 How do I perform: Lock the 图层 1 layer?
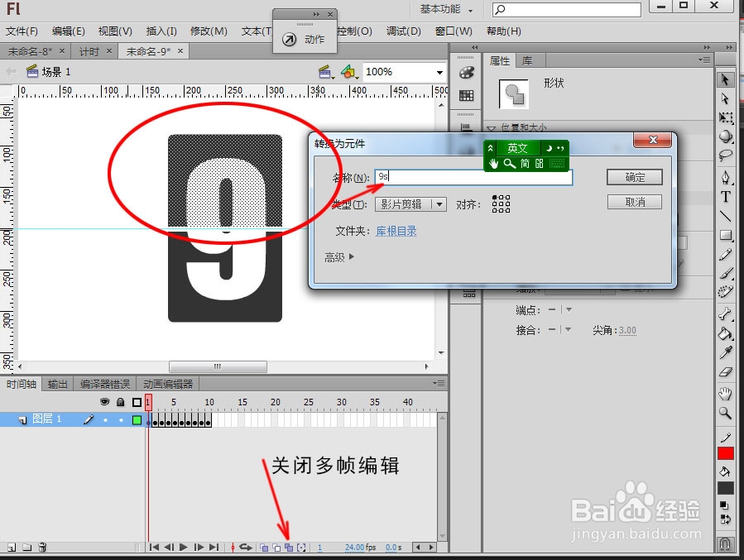click(121, 419)
